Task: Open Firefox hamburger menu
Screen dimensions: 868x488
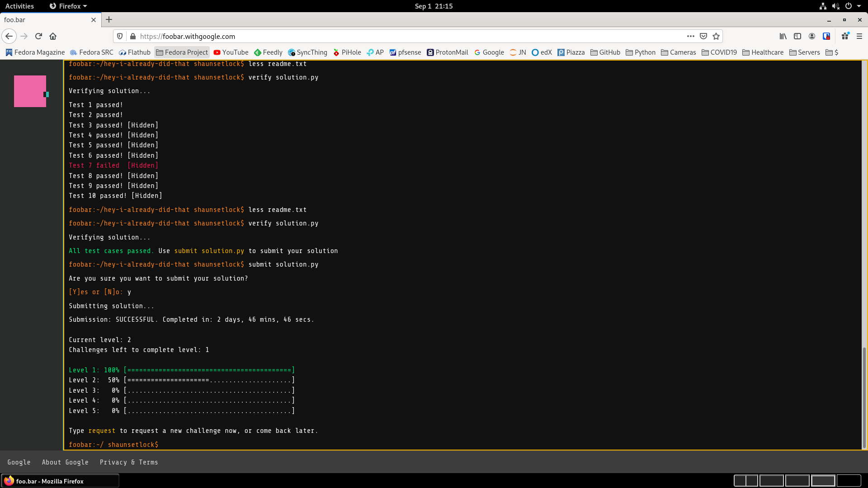Action: coord(859,36)
